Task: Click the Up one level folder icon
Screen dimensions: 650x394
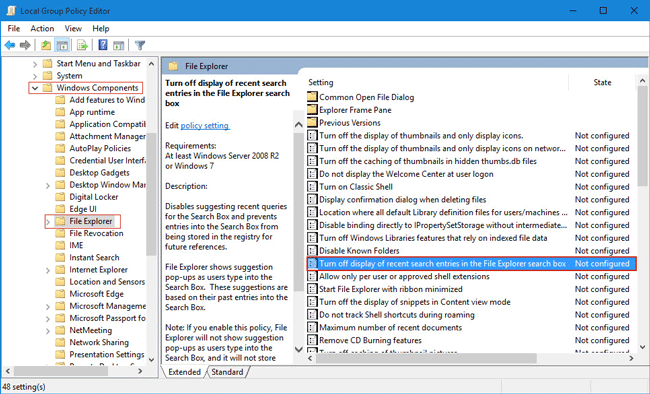Action: (46, 45)
